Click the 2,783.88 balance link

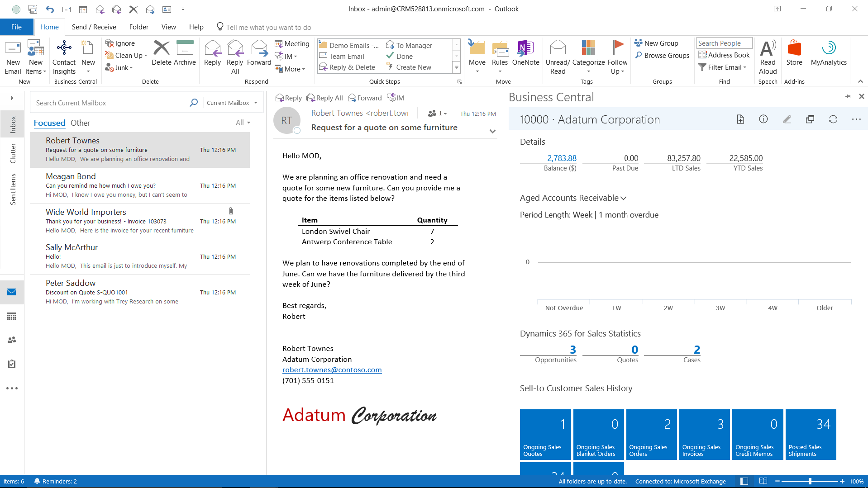(x=562, y=158)
